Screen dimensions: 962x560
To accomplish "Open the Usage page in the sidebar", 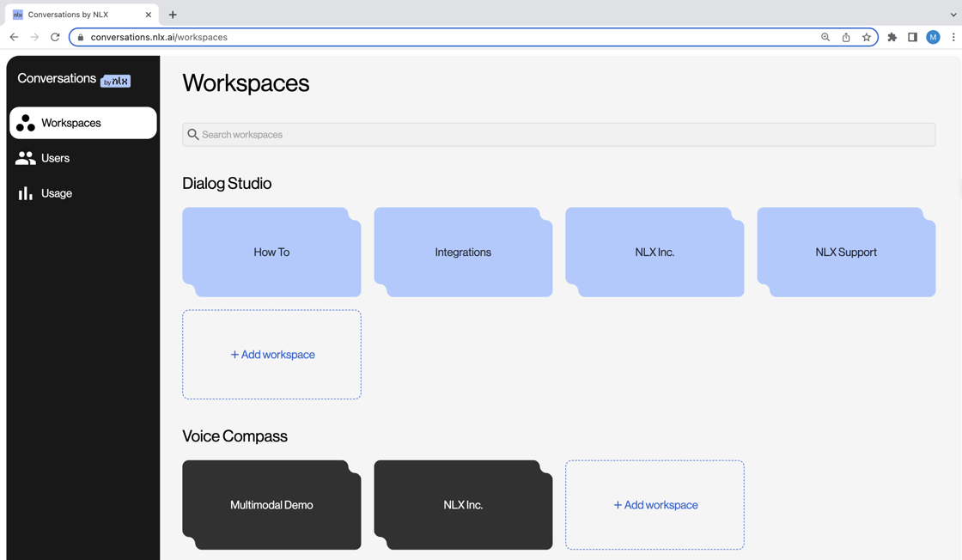I will coord(82,193).
